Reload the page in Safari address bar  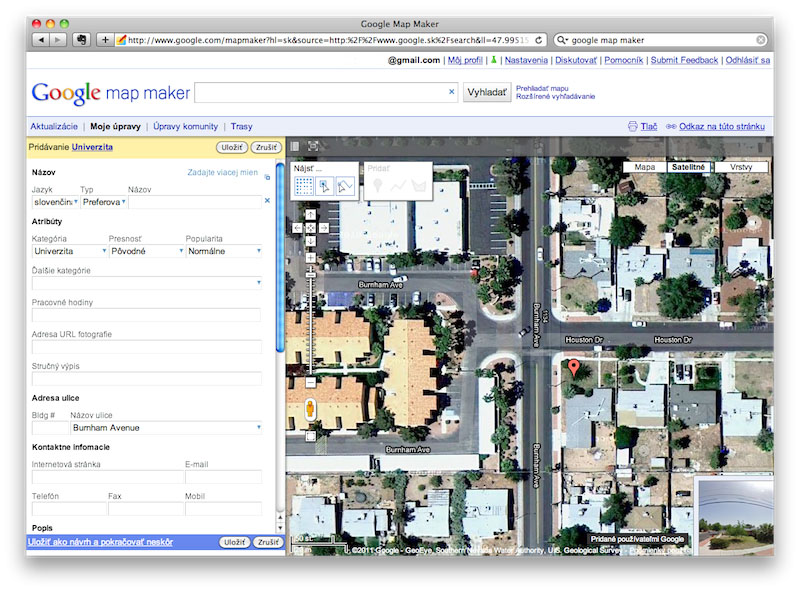[538, 40]
